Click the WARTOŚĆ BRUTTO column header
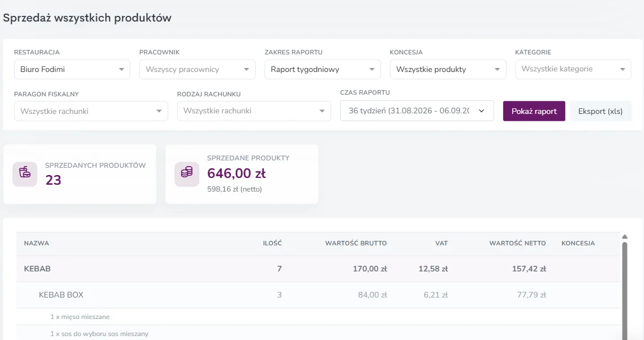The width and height of the screenshot is (644, 340). point(356,244)
